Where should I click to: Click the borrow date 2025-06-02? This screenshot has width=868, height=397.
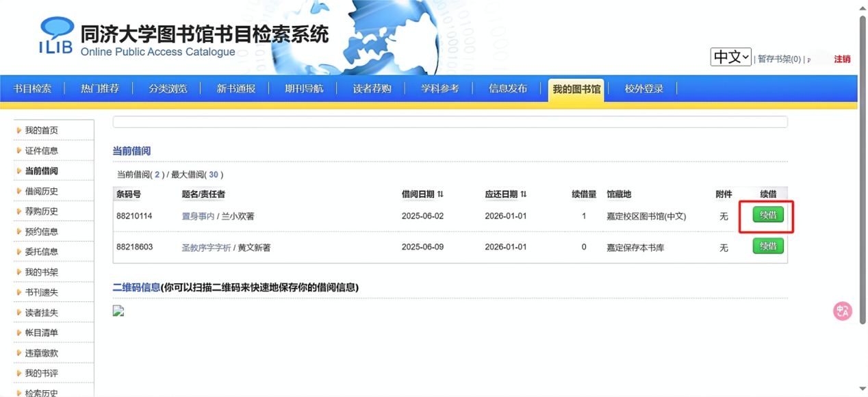422,216
